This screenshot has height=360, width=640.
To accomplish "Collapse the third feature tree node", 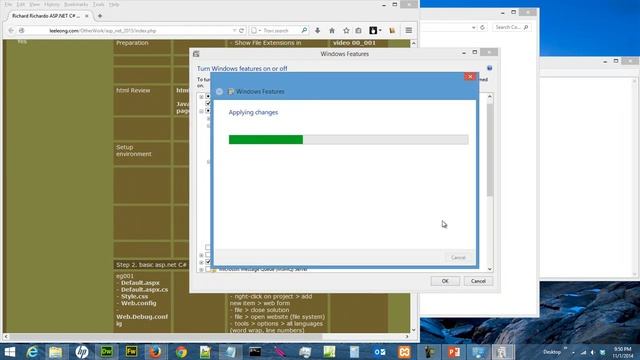I will tap(201, 111).
